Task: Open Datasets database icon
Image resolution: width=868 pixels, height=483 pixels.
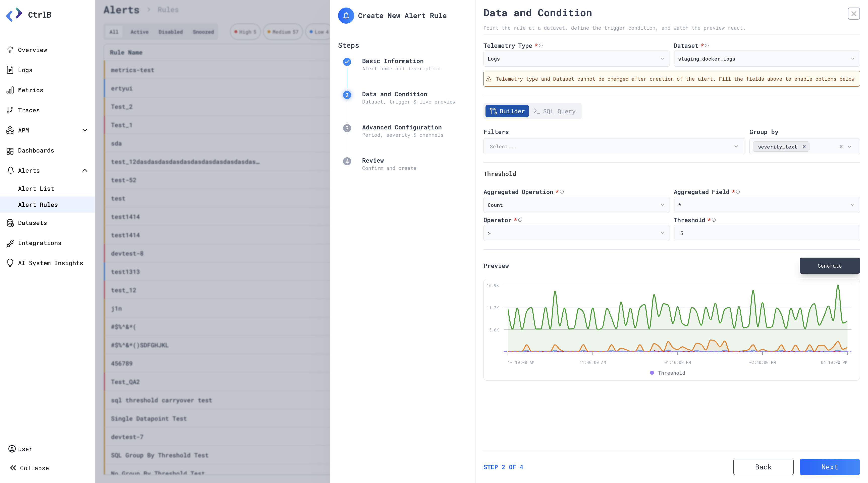Action: pyautogui.click(x=10, y=223)
